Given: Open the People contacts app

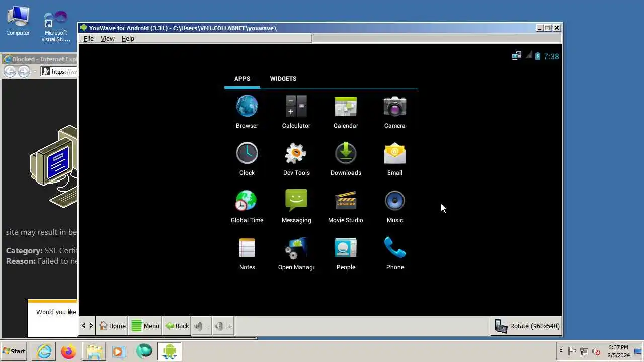Looking at the screenshot, I should [346, 253].
